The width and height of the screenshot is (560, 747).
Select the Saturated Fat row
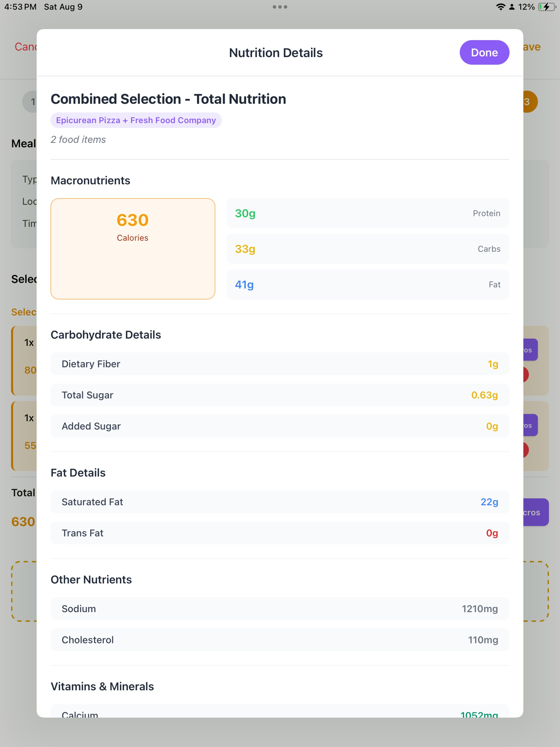[x=280, y=501]
